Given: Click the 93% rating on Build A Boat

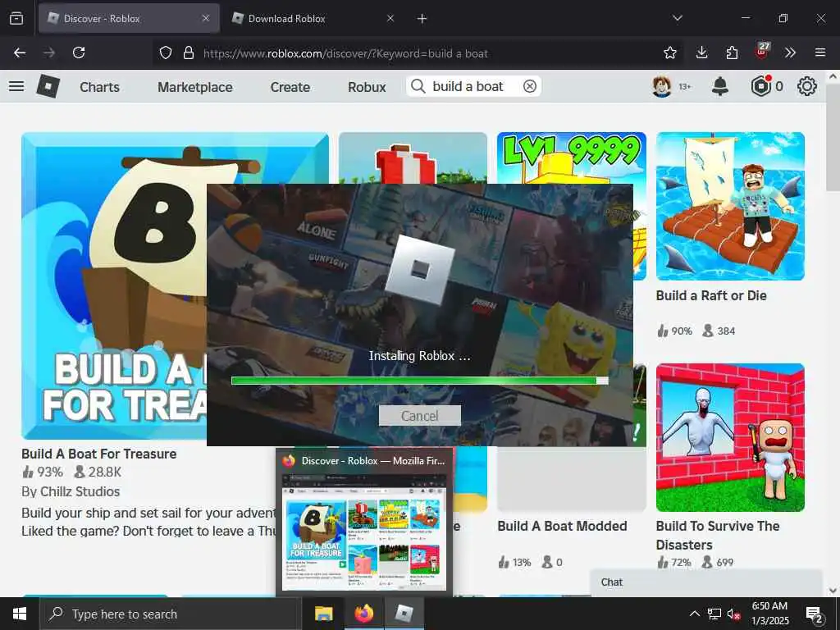Looking at the screenshot, I should coord(43,472).
